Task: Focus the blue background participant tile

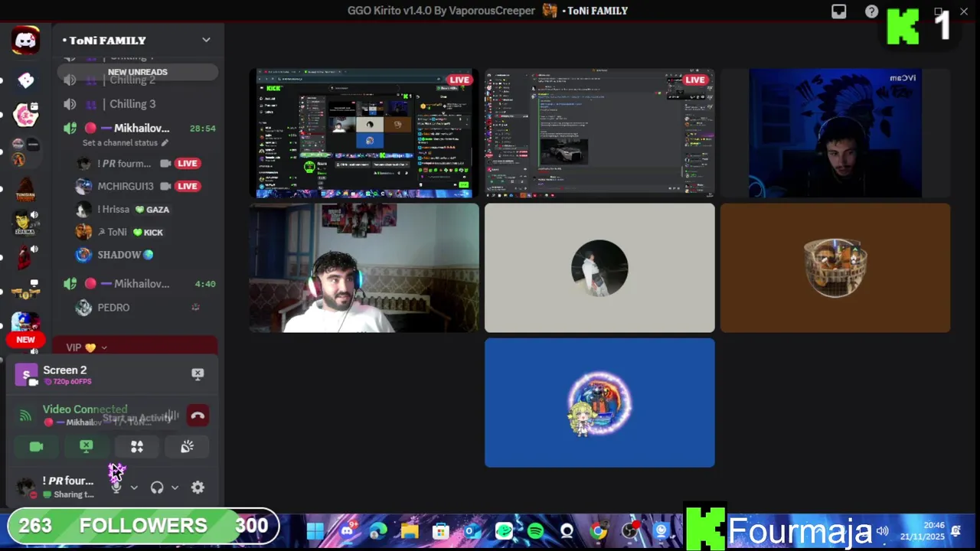Action: pos(599,403)
